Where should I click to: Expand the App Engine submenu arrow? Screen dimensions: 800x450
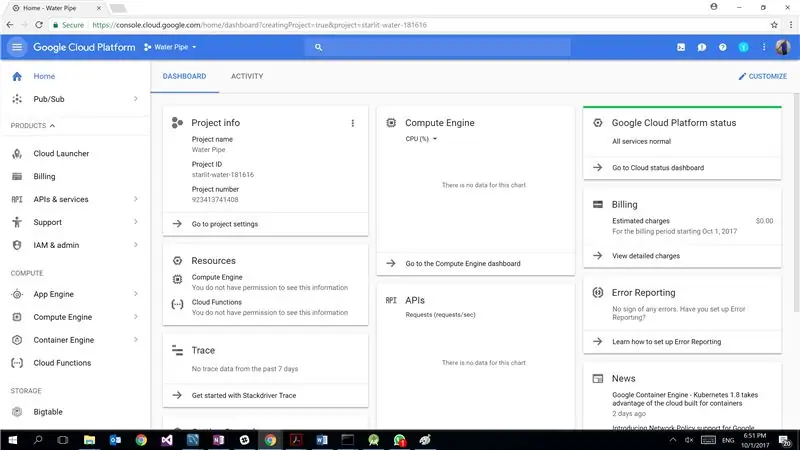click(x=136, y=294)
